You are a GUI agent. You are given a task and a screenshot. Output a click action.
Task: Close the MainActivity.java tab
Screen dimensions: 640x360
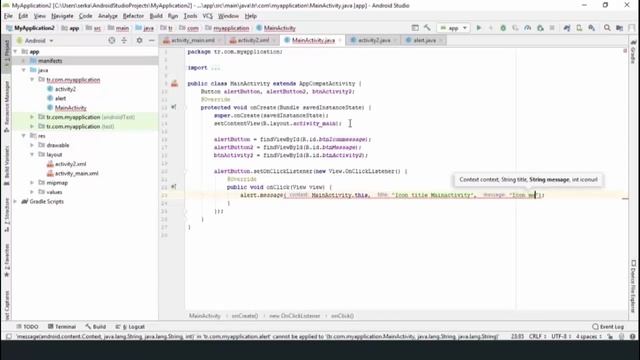(x=340, y=40)
